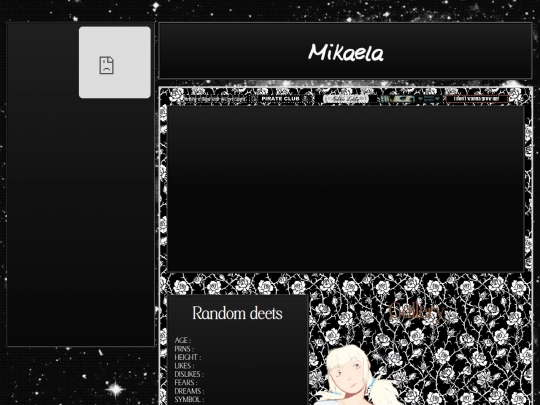Open the first badge left of PIRATE CLUB
The image size is (540, 405).
(x=214, y=99)
